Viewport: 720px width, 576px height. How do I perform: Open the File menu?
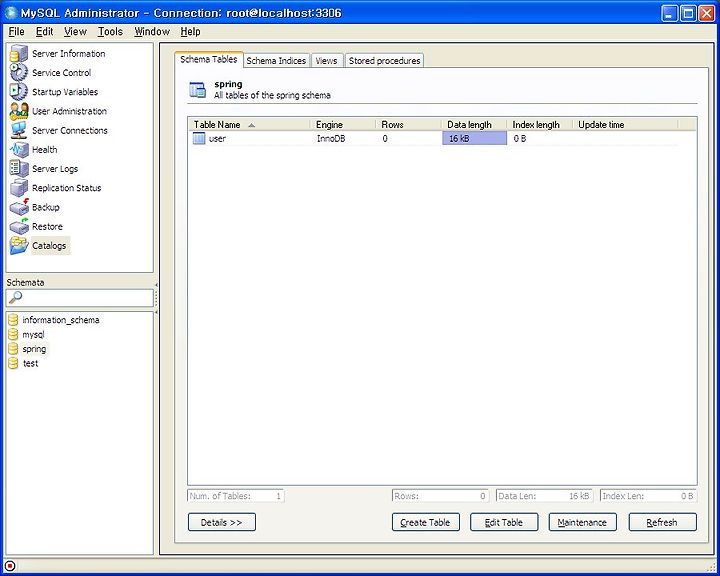click(17, 31)
